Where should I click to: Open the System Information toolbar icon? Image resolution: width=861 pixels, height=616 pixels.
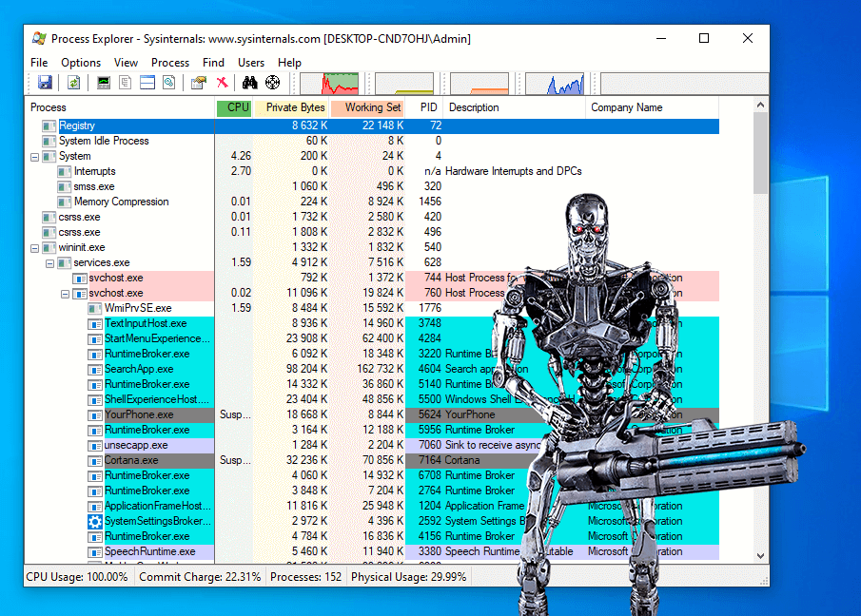point(104,84)
